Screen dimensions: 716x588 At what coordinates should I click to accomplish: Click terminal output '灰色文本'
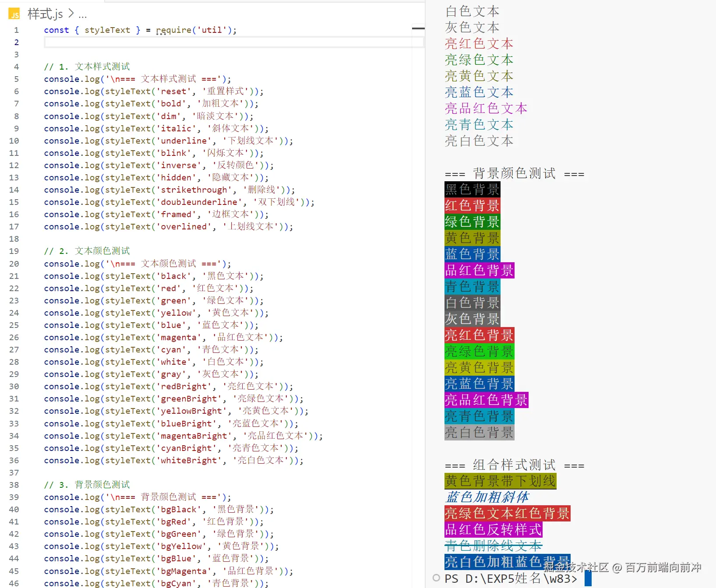pos(472,28)
